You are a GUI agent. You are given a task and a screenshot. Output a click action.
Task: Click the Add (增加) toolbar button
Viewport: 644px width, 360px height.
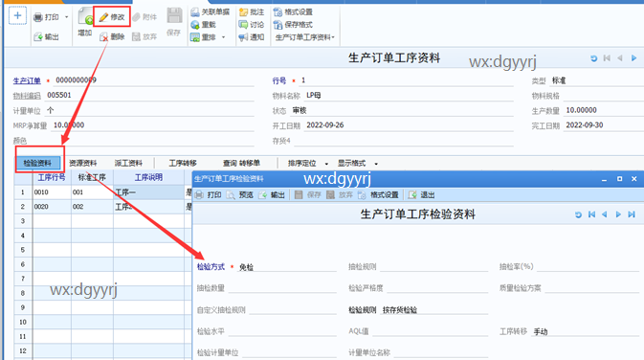point(85,23)
